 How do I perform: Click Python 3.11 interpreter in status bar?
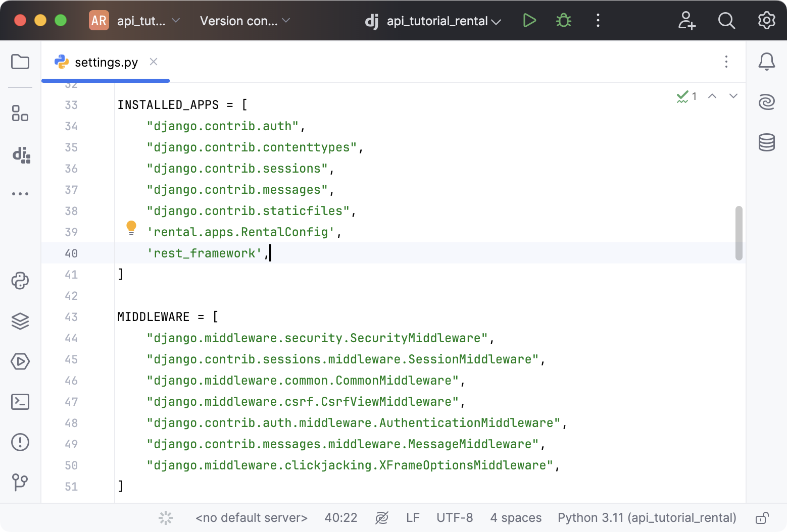point(647,517)
